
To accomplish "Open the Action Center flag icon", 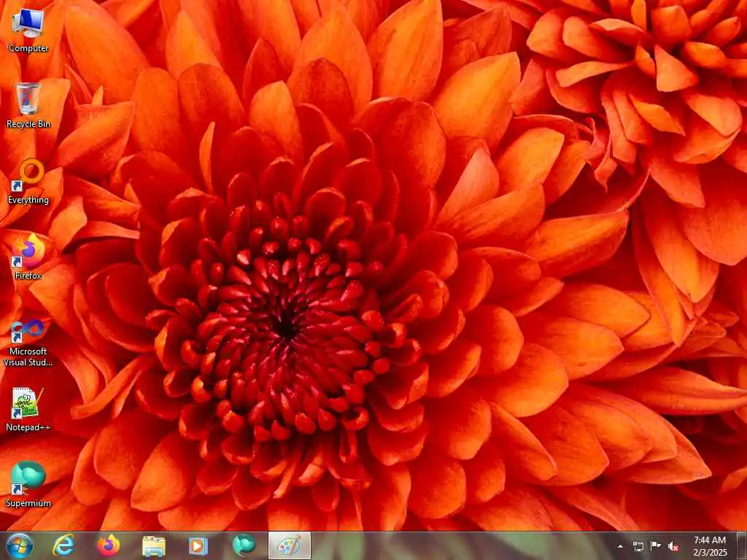I will [x=656, y=546].
